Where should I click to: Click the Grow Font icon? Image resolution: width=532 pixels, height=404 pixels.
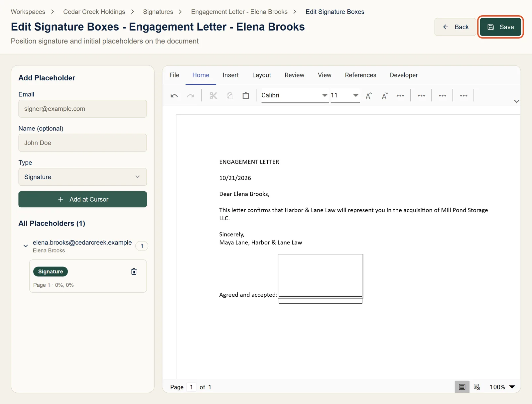[x=369, y=96]
